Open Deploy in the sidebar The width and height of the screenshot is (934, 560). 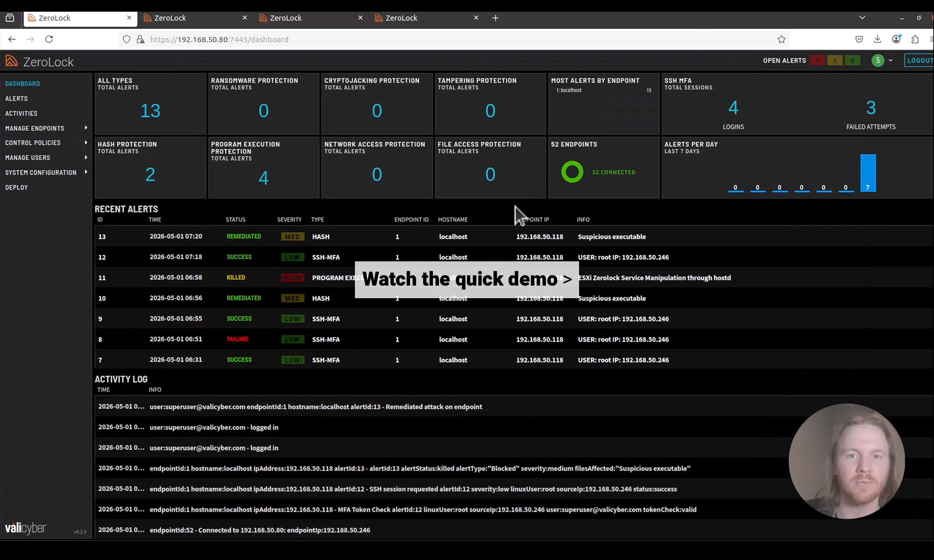(16, 187)
